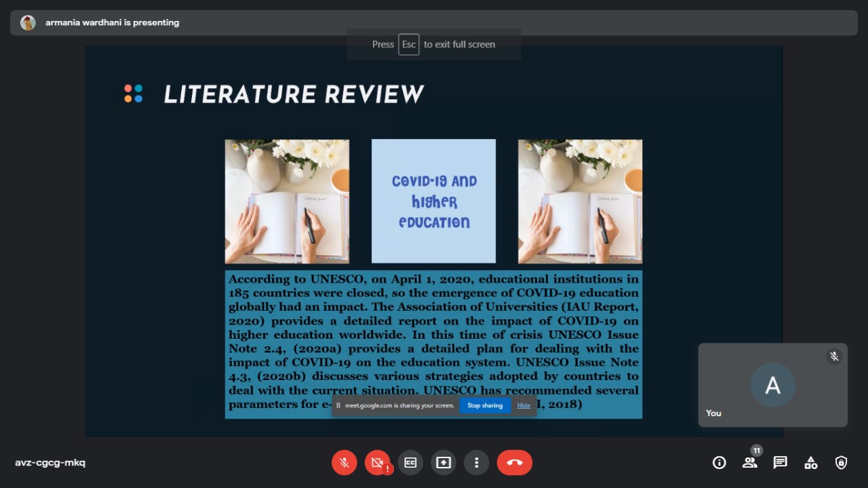Select the You self-view tile avatar
Viewport: 868px width, 488px height.
(x=772, y=386)
